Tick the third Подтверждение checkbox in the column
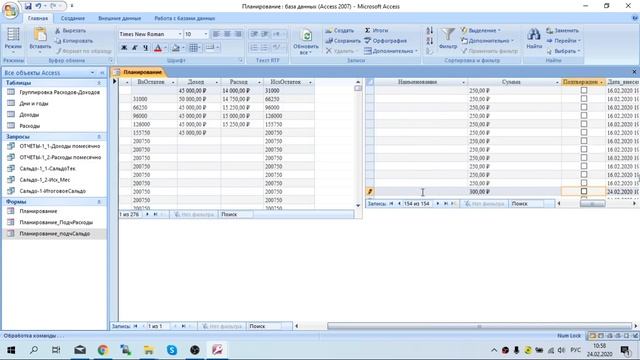Viewport: 640px width, 360px height. pyautogui.click(x=584, y=107)
